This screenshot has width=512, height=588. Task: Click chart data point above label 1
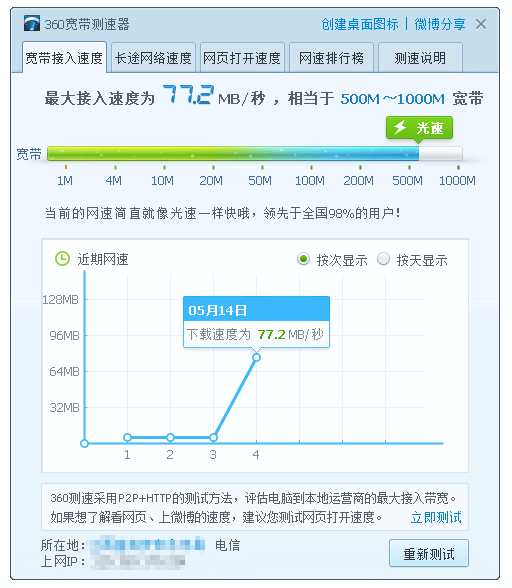(x=127, y=437)
